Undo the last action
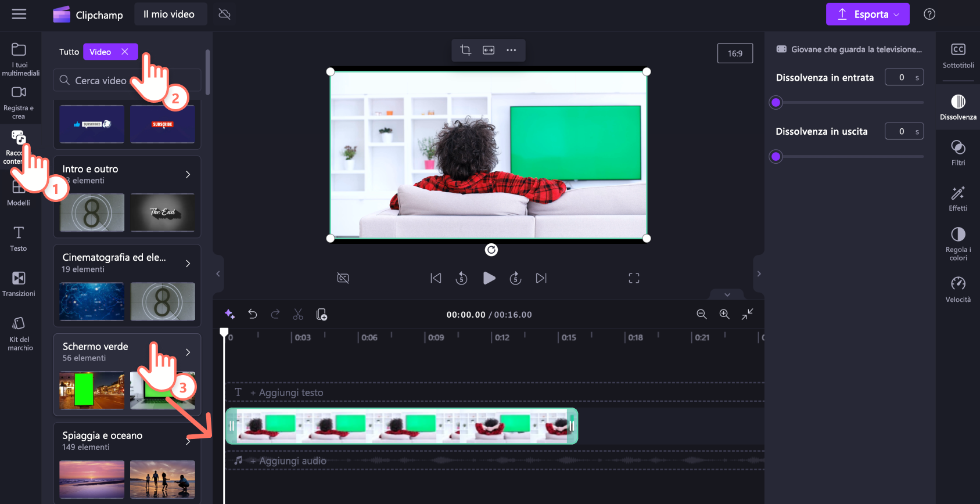980x504 pixels. coord(253,314)
